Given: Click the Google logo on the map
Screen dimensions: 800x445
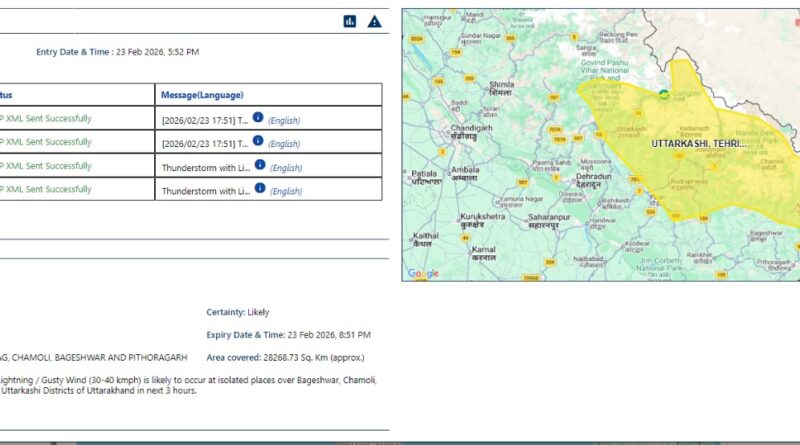Looking at the screenshot, I should [x=423, y=273].
